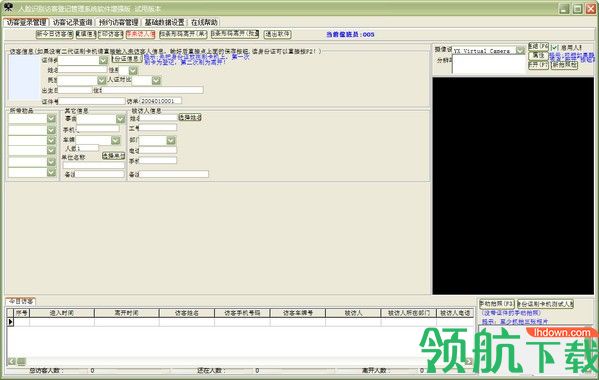Click the 访单 number field 2004010001

(161, 101)
